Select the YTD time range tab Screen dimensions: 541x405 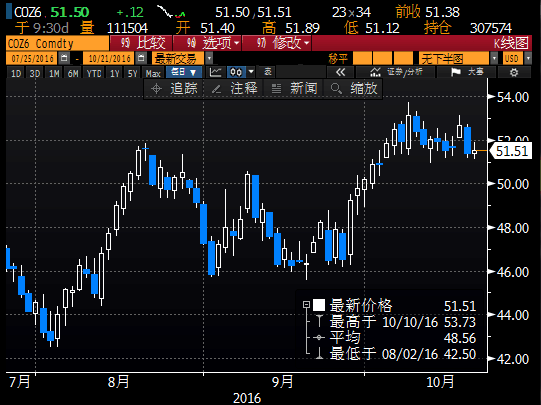click(x=94, y=73)
